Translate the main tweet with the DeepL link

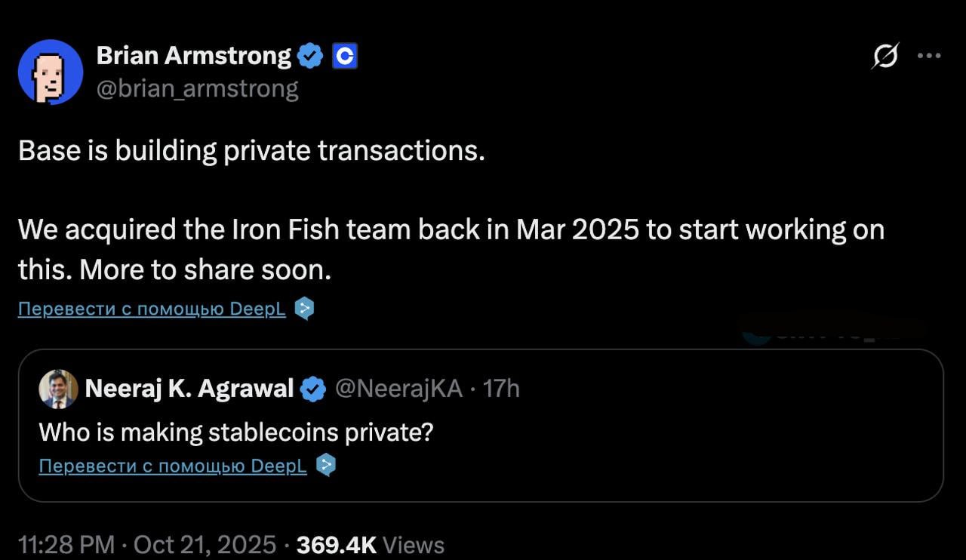pyautogui.click(x=152, y=309)
